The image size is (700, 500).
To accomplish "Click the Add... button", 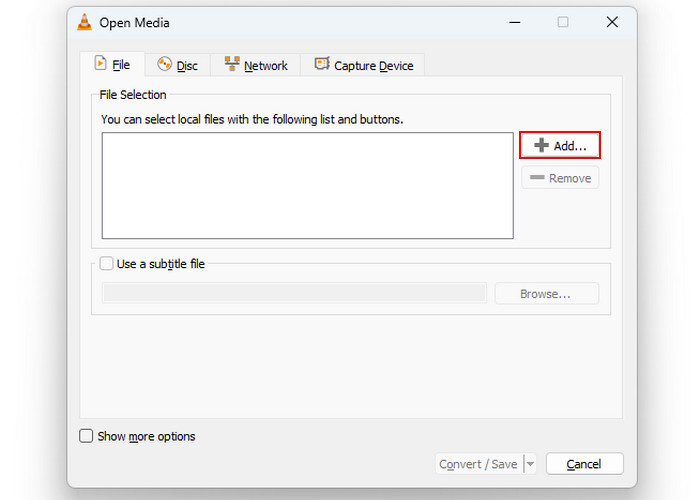I will (x=560, y=146).
